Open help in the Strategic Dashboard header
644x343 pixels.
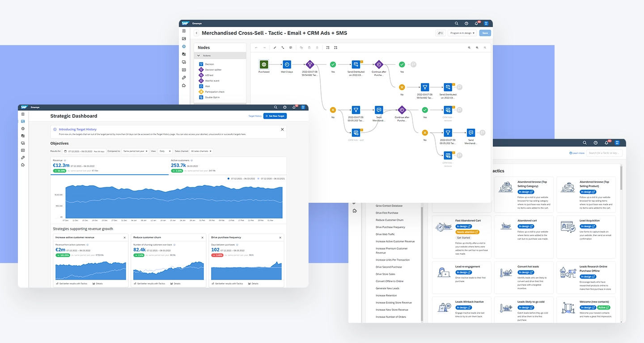tap(285, 107)
